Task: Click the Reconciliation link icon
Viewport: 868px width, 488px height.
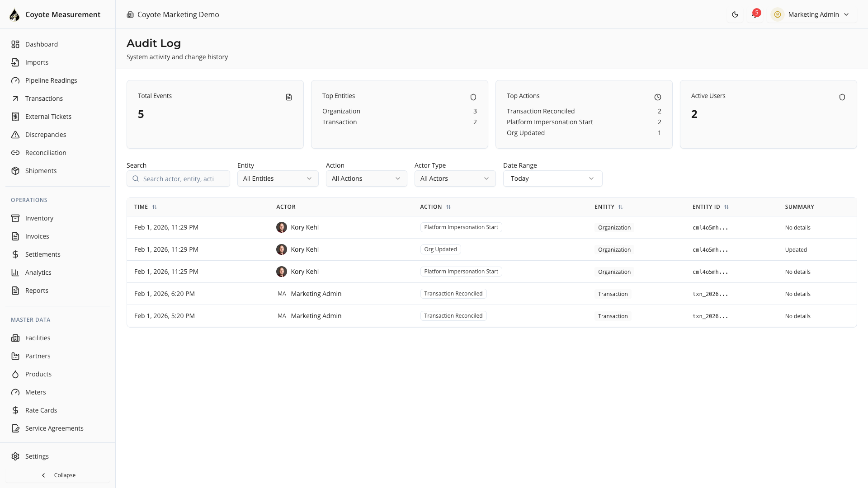Action: 15,153
